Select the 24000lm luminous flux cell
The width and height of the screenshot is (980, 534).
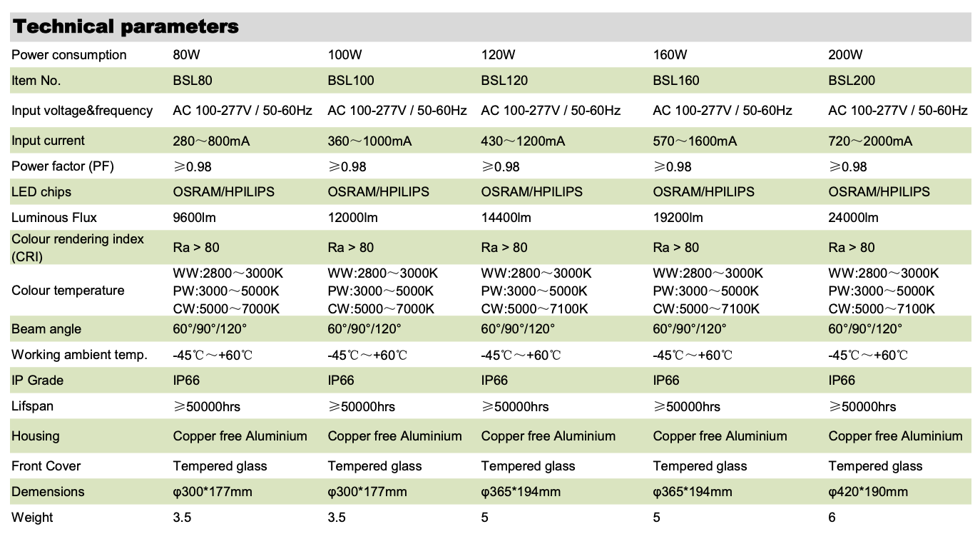pyautogui.click(x=853, y=218)
